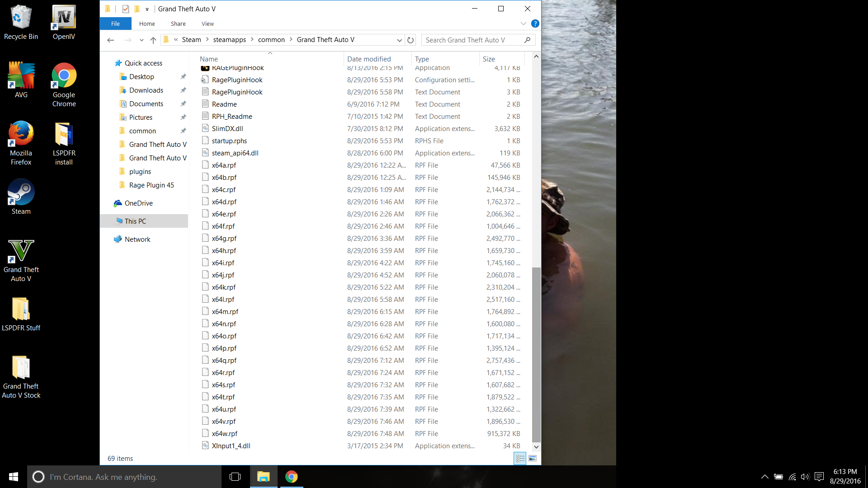868x488 pixels.
Task: Click the steamapps breadcrumb in the path
Action: point(229,40)
